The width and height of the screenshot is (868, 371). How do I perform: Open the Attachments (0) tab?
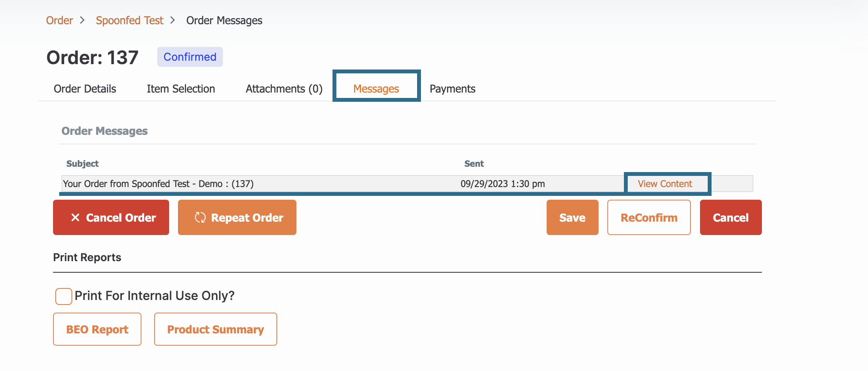tap(284, 89)
